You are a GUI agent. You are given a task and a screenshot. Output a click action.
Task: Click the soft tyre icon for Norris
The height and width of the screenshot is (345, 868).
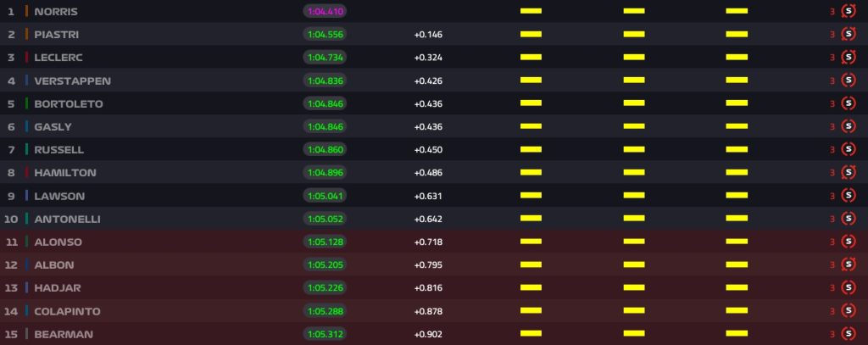848,11
